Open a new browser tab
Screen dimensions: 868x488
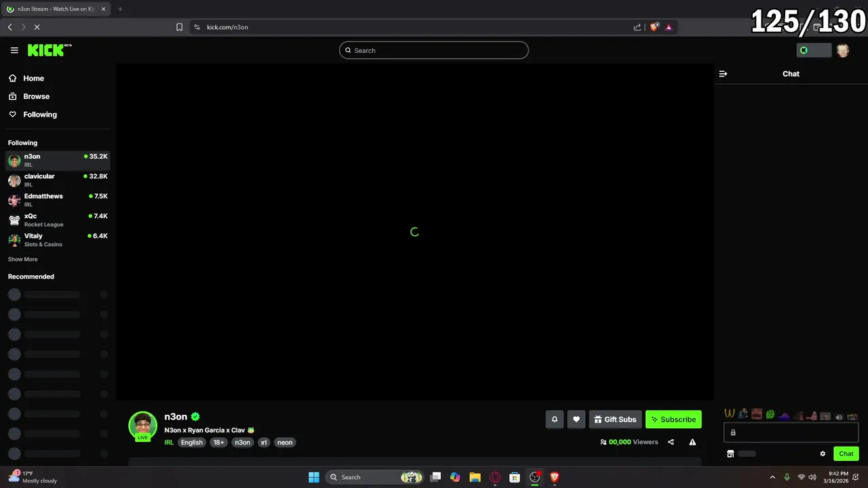pos(120,9)
